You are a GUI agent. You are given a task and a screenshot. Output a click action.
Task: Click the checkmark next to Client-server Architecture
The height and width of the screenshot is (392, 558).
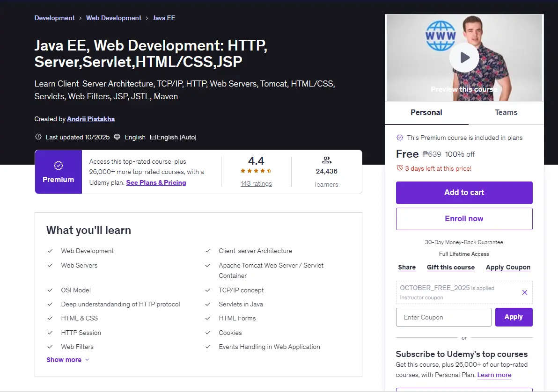pos(208,251)
